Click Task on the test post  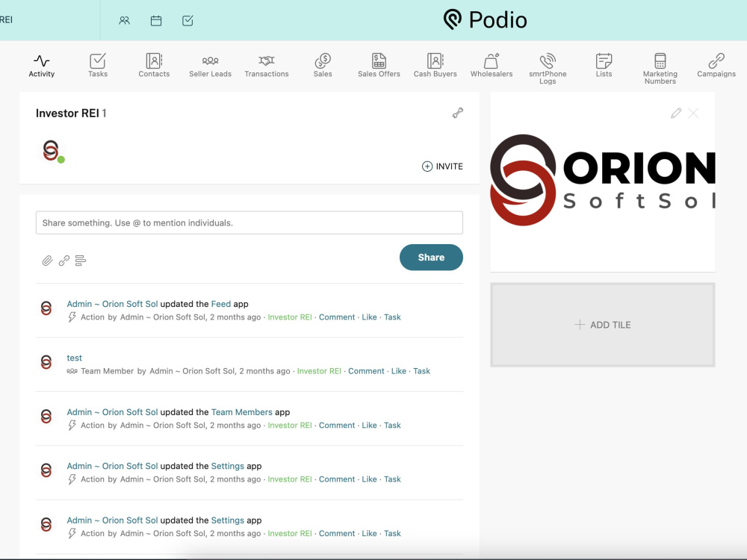(x=421, y=371)
